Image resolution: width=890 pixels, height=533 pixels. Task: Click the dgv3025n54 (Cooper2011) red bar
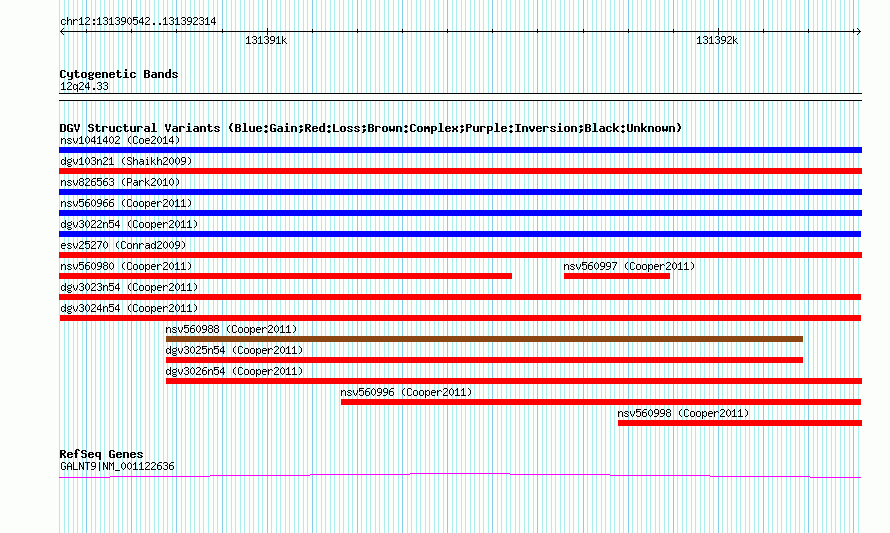coord(484,360)
